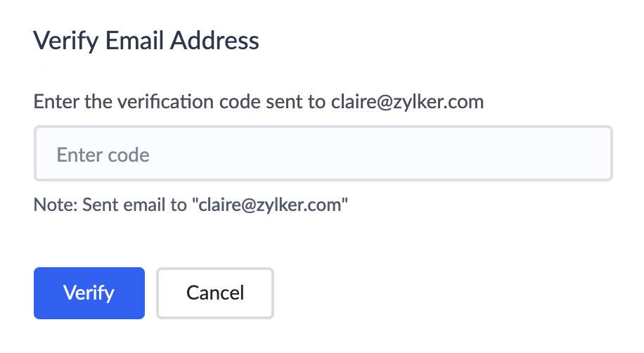This screenshot has width=644, height=353.
Task: Submit the code using Verify
Action: pyautogui.click(x=89, y=293)
